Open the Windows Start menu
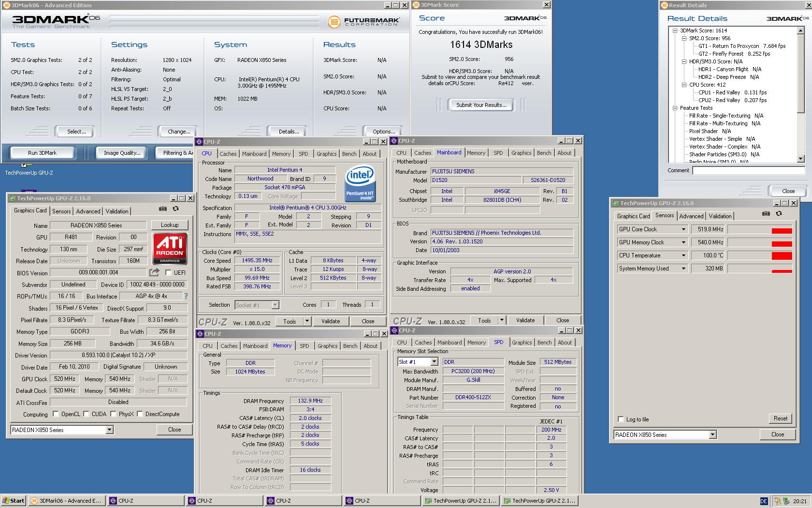812x508 pixels. click(x=14, y=501)
